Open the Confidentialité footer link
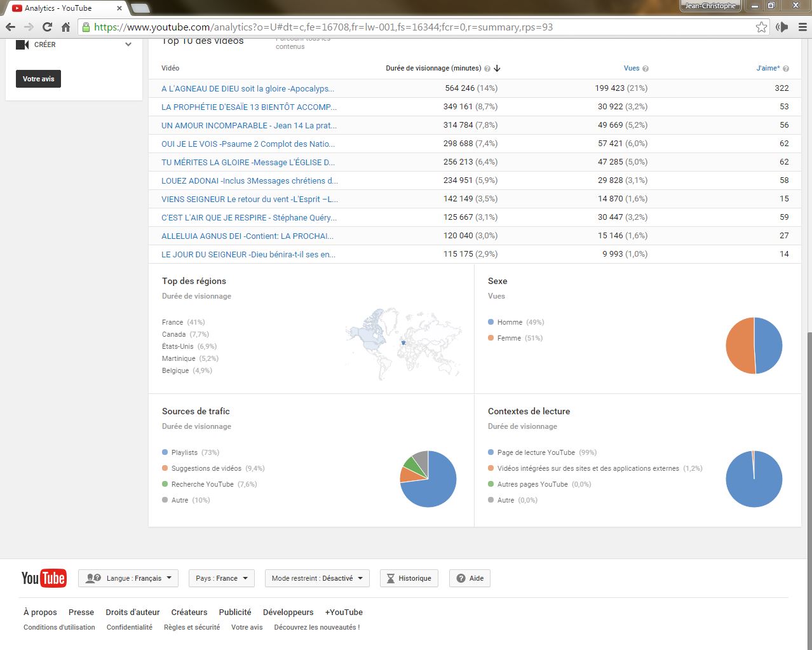812x650 pixels. coord(130,627)
